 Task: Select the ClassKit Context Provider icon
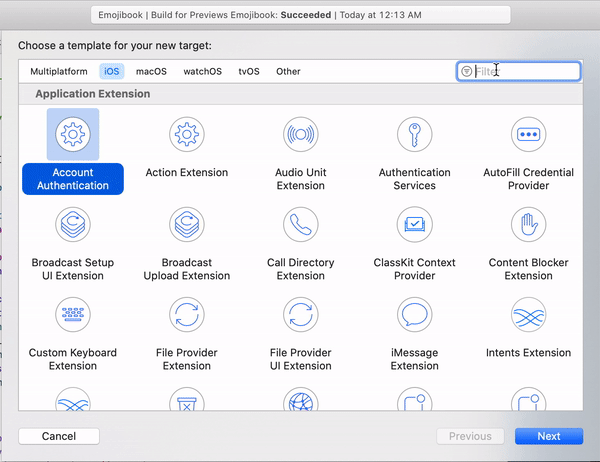(x=415, y=224)
